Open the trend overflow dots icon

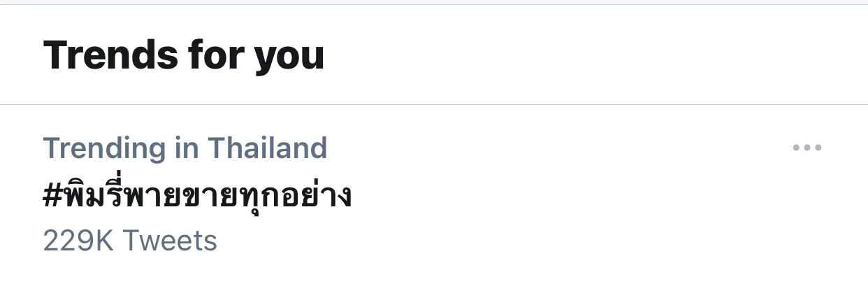coord(807,148)
